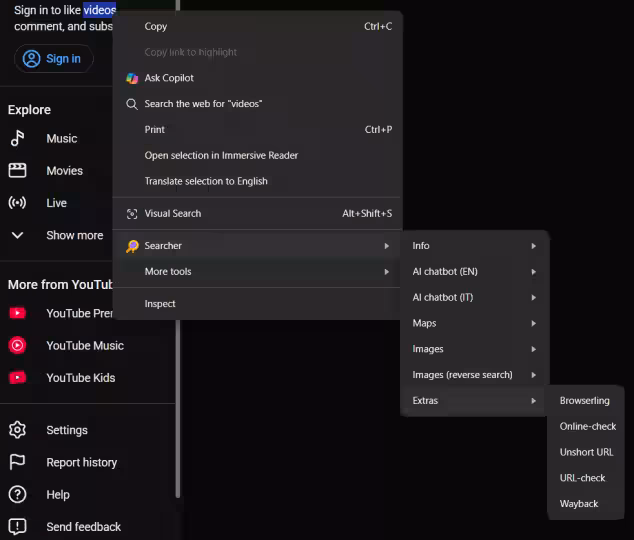Select Inspect in the context menu
Viewport: 634px width, 540px height.
coord(160,304)
